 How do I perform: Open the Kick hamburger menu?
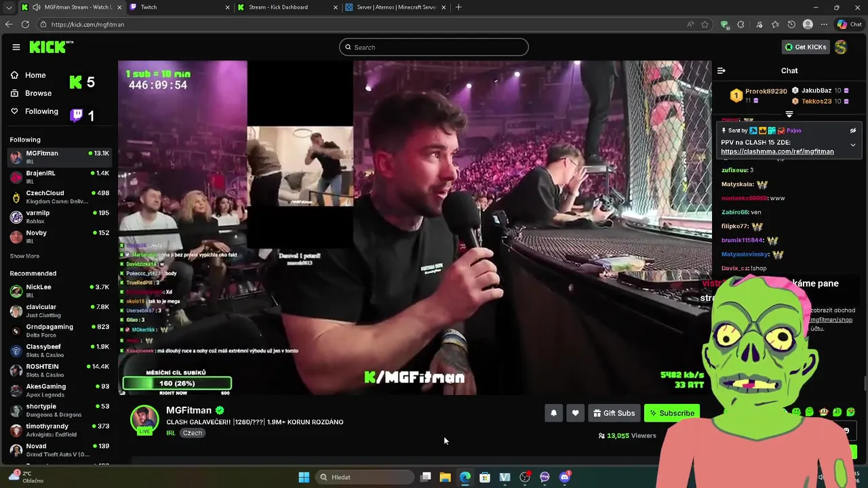click(x=16, y=47)
